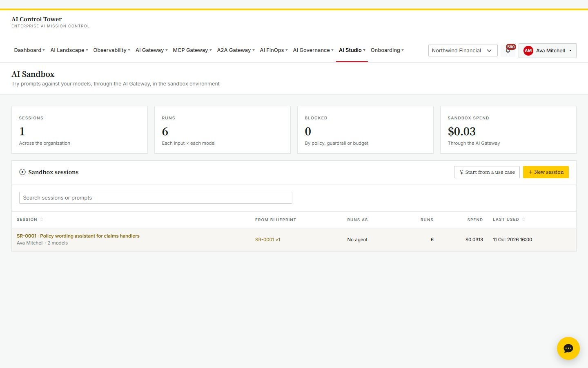Screen dimensions: 588x368
Task: Click the Sessions summary card
Action: coord(80,130)
